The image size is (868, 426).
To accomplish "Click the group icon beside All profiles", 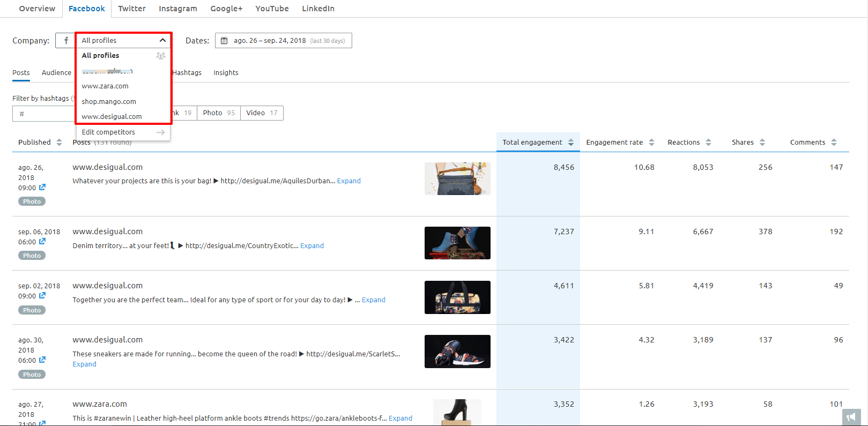I will pos(160,56).
